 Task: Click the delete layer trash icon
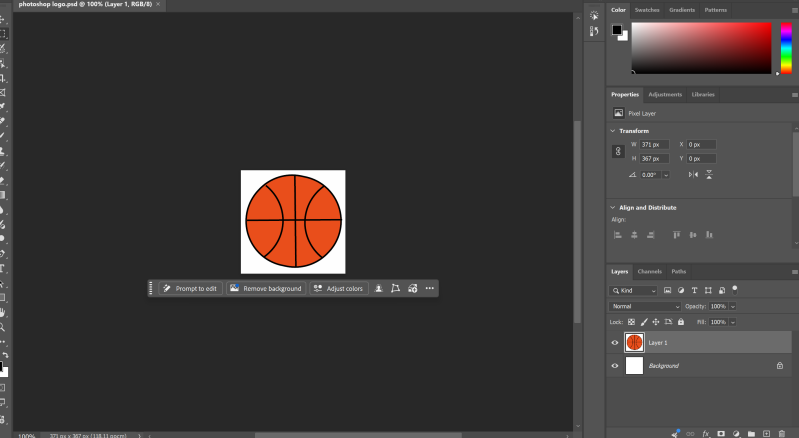point(782,433)
